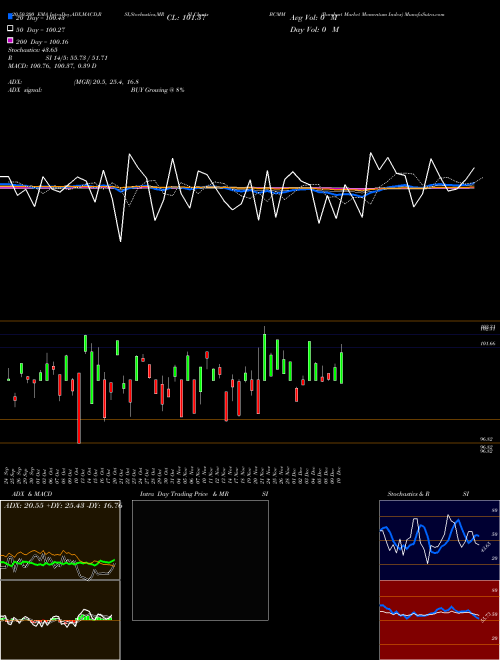Image resolution: width=500 pixels, height=660 pixels.
Task: Click the blue 20 Day EMA legend swatch
Action: [10, 16]
